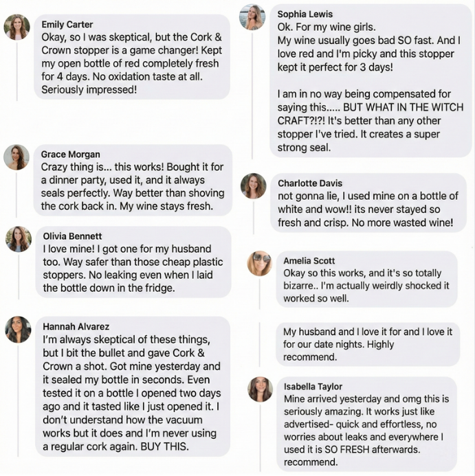475x476 pixels.
Task: Click the Grace Morgan username
Action: [70, 155]
